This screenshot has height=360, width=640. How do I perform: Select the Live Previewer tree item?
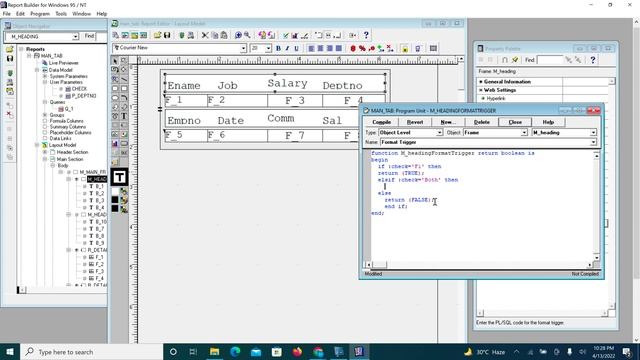(x=63, y=63)
